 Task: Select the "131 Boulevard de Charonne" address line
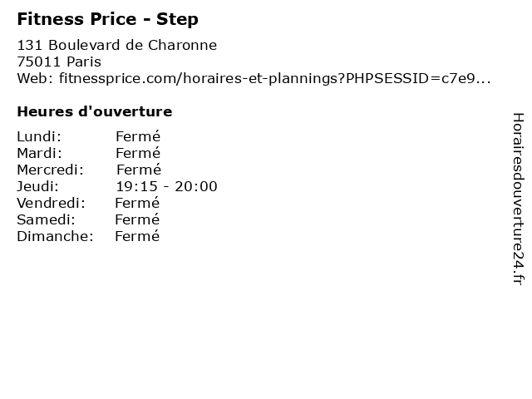(116, 45)
